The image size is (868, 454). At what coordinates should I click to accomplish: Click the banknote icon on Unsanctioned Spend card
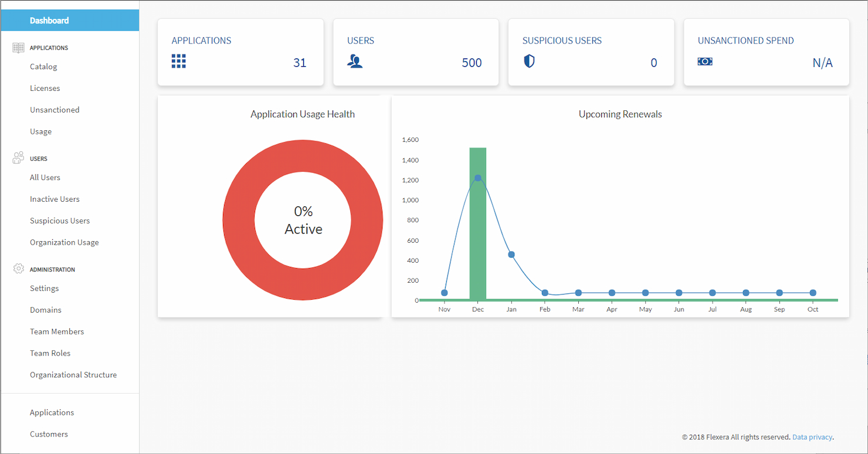coord(704,61)
